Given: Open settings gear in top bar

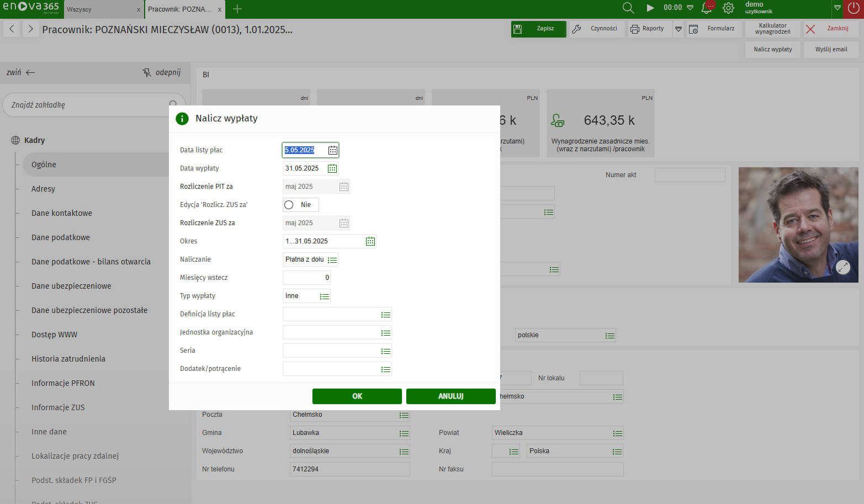Looking at the screenshot, I should (728, 8).
